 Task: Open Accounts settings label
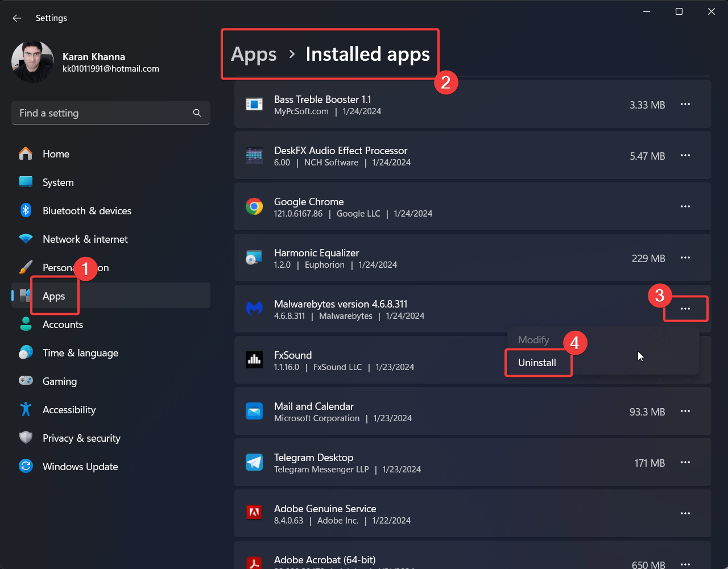click(63, 325)
